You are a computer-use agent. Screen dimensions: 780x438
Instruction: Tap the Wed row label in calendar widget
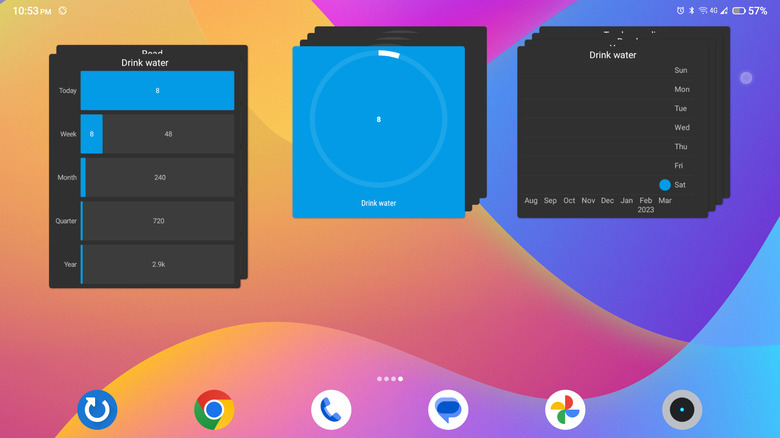[x=682, y=127]
